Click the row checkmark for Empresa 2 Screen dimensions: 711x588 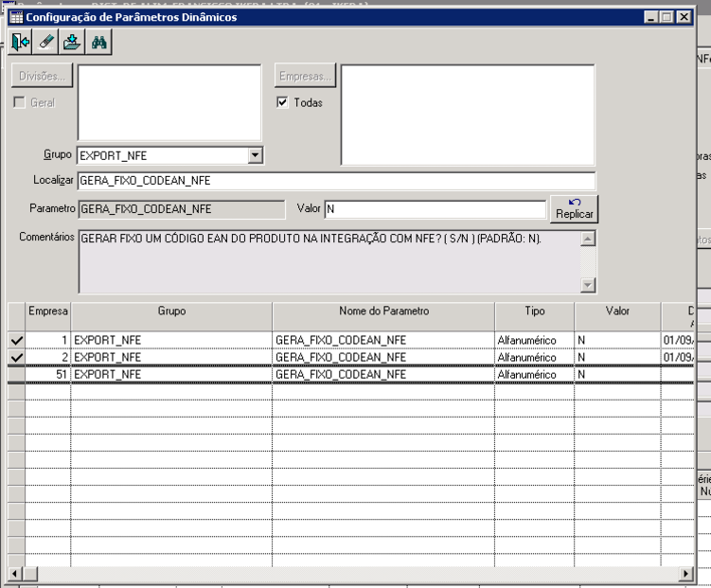(17, 357)
